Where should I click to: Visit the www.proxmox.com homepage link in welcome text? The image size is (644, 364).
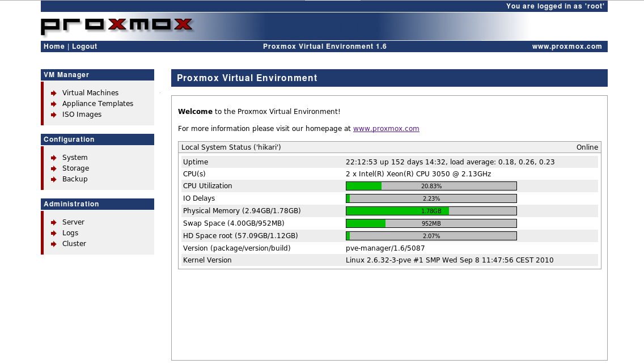tap(386, 129)
